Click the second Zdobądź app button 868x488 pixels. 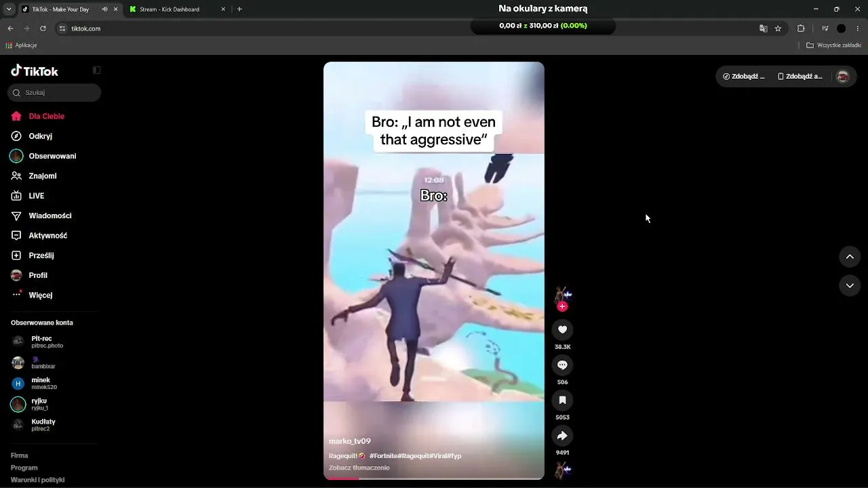800,77
